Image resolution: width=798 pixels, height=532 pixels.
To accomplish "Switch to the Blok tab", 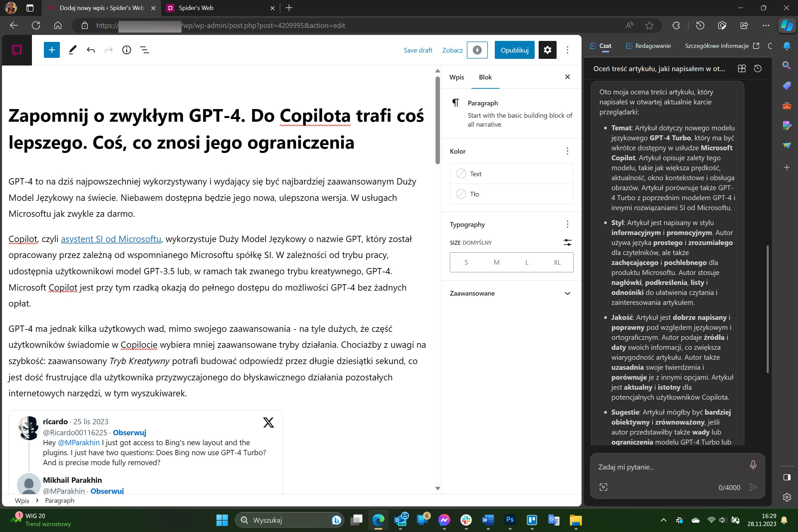I will (485, 77).
